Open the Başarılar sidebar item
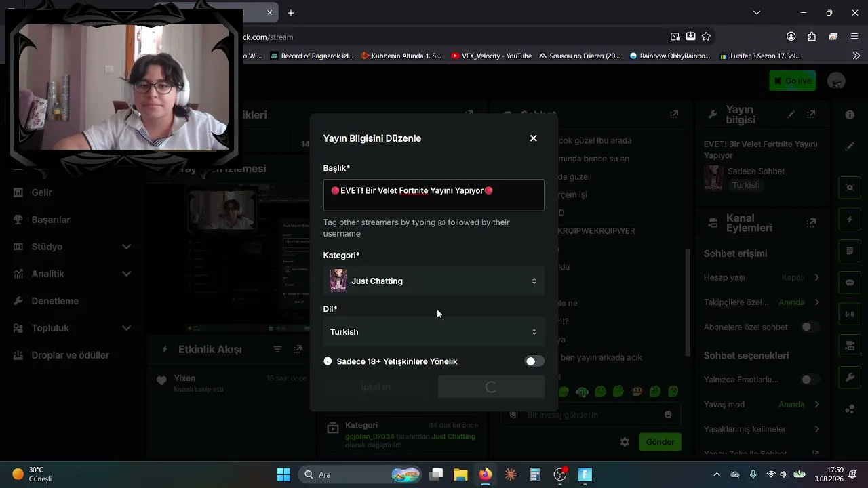 click(x=51, y=220)
